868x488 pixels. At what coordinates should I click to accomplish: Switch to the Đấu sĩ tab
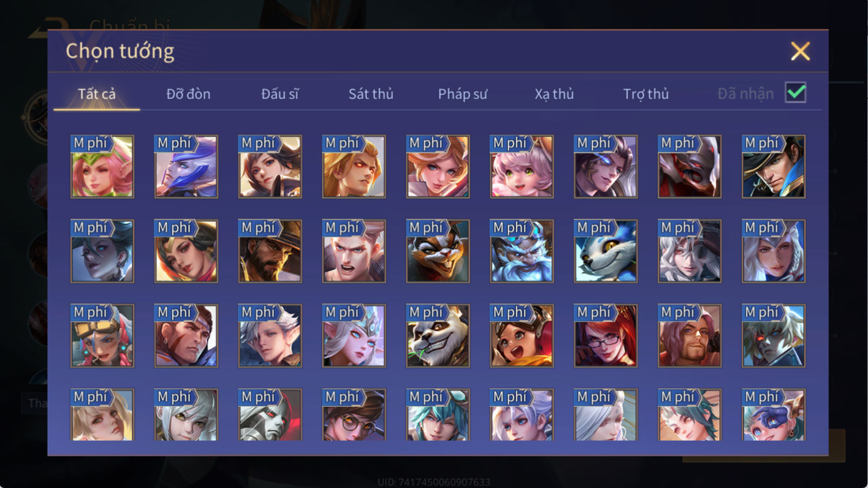(x=279, y=94)
